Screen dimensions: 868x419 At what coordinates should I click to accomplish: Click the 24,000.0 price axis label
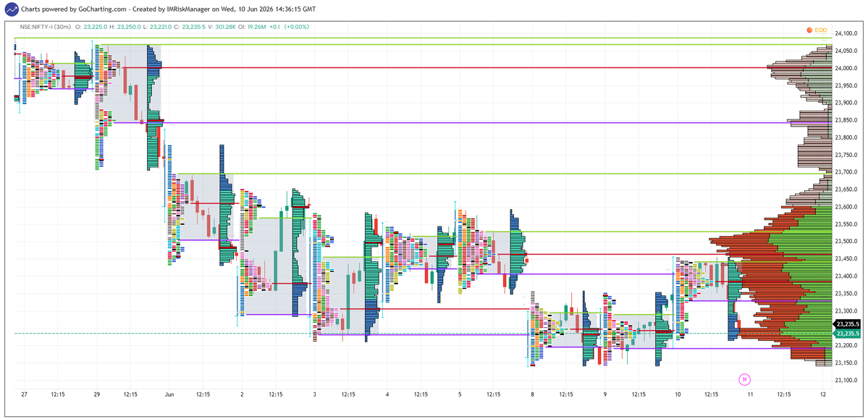(x=848, y=68)
